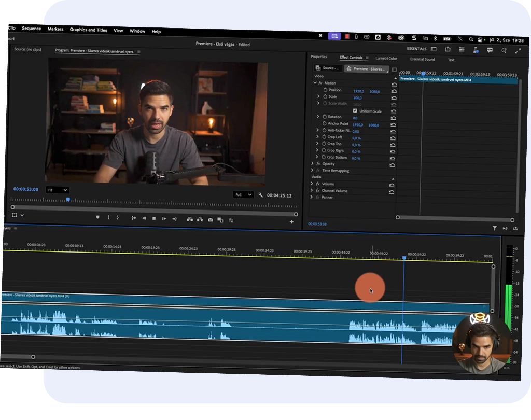Open the Graphics and Titles menu

(x=88, y=30)
